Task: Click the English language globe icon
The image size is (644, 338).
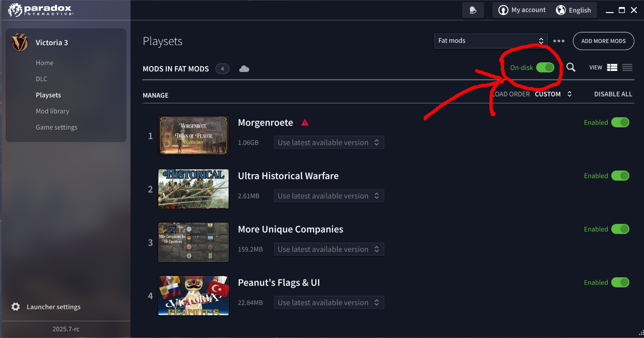Action: coord(561,10)
